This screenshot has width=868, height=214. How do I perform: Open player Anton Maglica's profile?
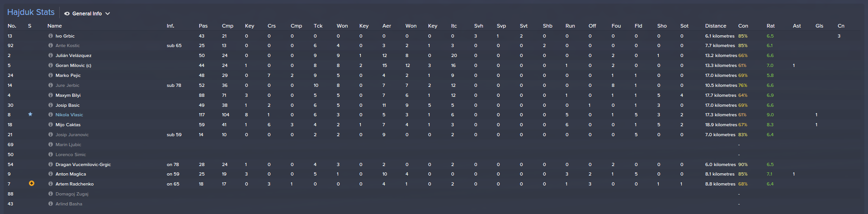[x=71, y=174]
